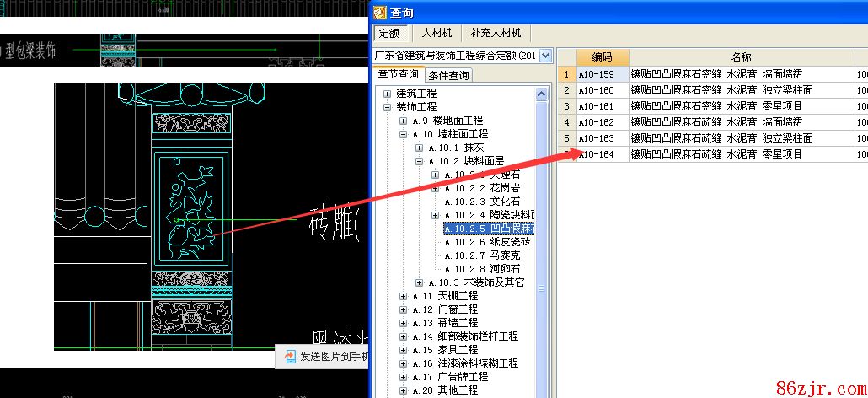Open the 广东省 quota library dropdown

click(x=545, y=56)
